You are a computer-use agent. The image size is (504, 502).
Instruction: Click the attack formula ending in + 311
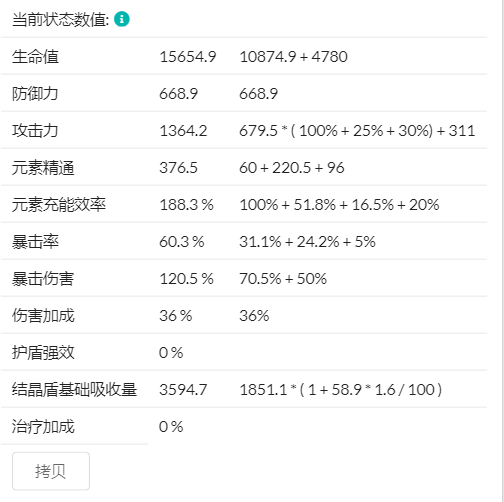(357, 130)
